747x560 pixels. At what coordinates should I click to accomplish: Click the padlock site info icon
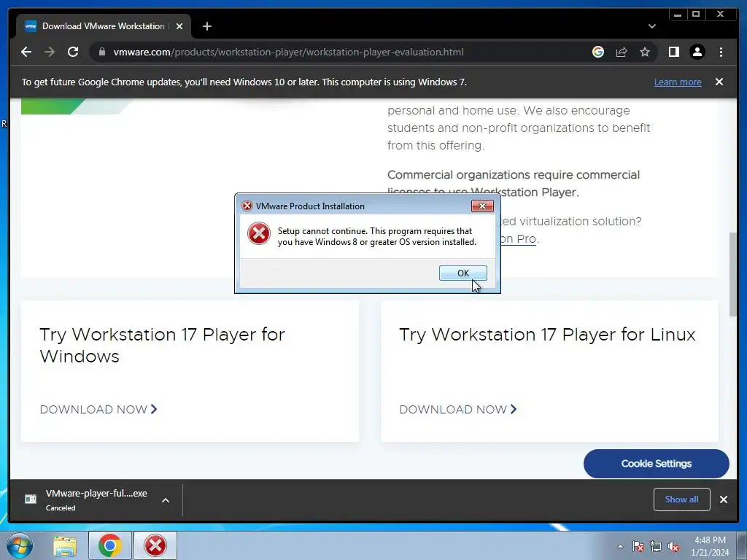102,52
